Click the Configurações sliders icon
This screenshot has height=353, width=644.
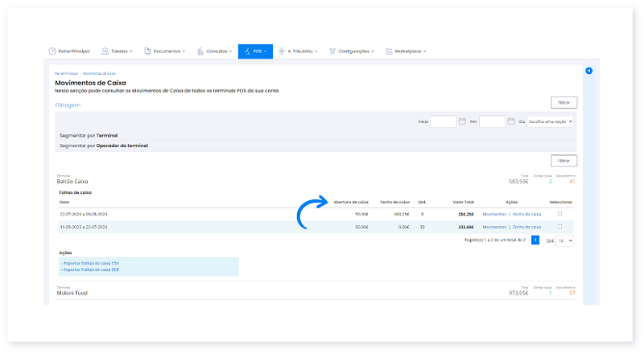[x=332, y=51]
